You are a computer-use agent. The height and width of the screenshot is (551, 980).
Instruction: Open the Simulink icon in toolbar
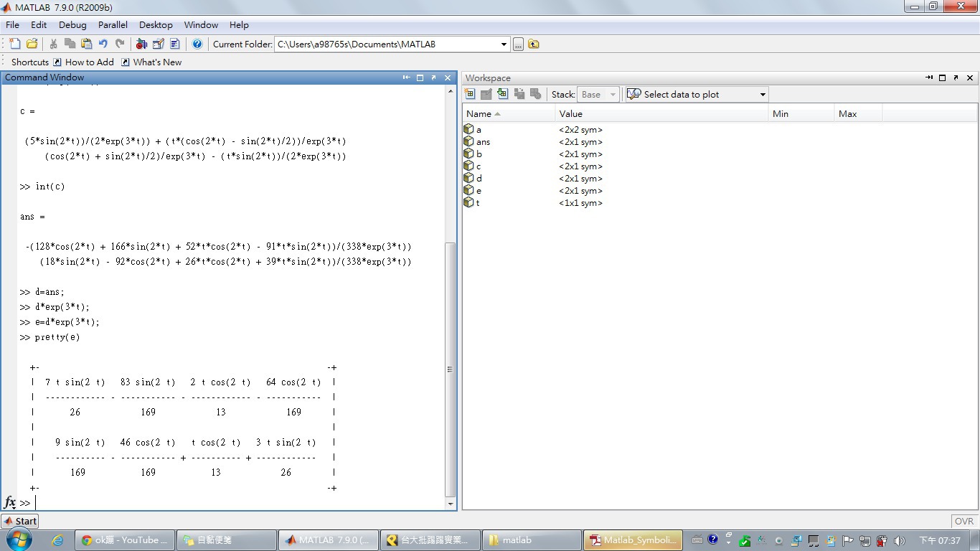coord(141,44)
